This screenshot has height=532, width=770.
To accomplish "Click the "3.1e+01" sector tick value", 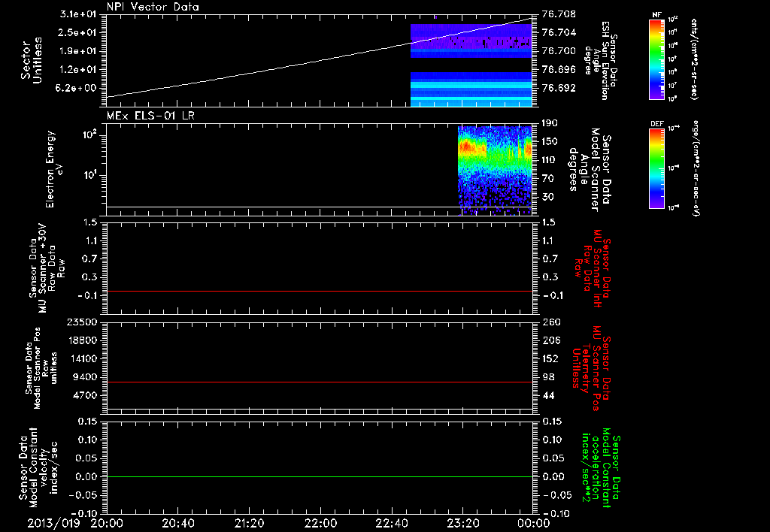I will point(78,14).
